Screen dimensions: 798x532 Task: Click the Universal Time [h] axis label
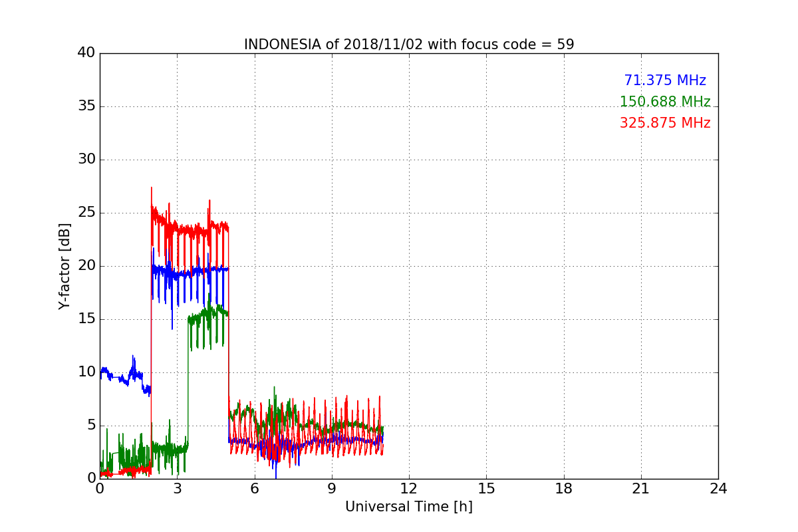(x=409, y=507)
